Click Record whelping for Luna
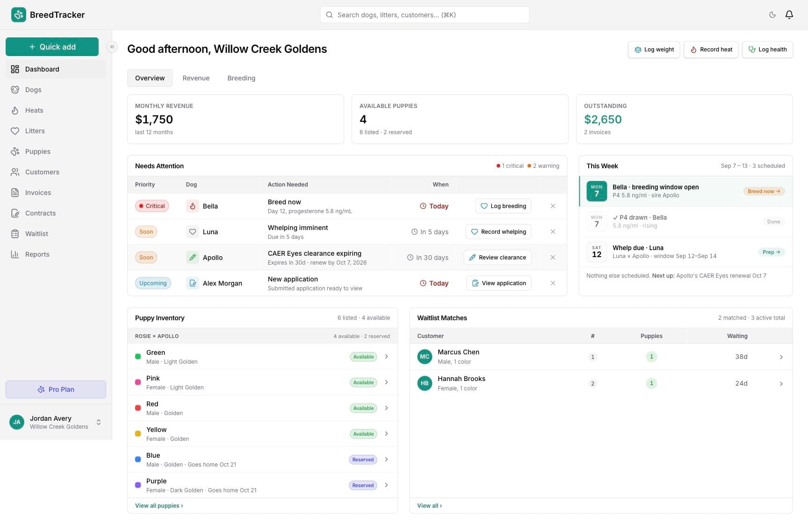 click(x=498, y=232)
